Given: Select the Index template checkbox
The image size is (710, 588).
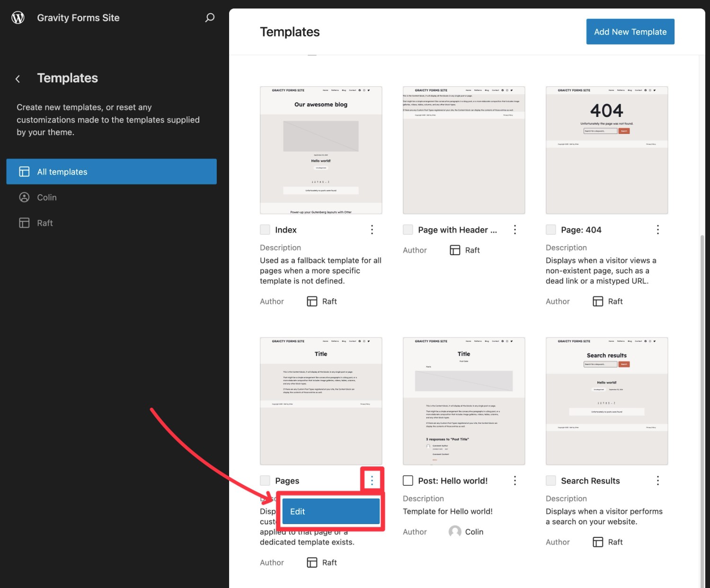Looking at the screenshot, I should point(265,230).
